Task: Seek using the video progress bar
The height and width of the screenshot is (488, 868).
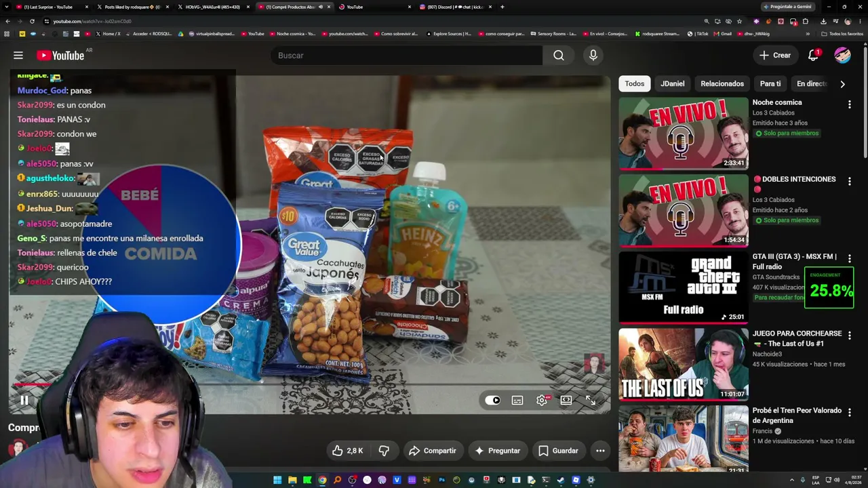Action: (309, 384)
